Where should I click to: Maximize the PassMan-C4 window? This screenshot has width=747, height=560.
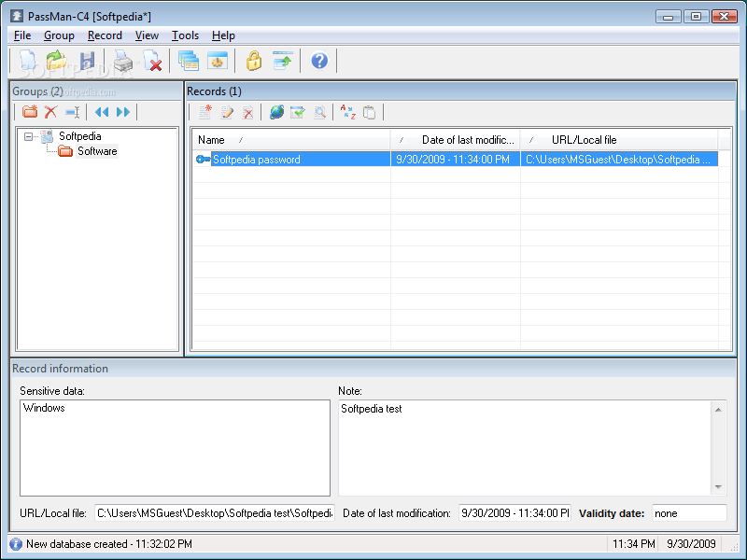(x=696, y=17)
